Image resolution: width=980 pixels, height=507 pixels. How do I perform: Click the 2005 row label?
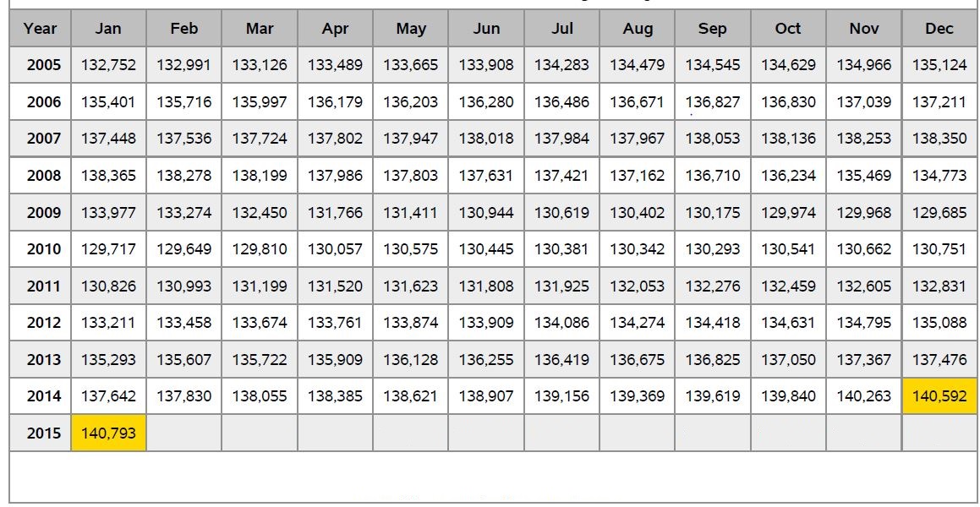(x=44, y=65)
